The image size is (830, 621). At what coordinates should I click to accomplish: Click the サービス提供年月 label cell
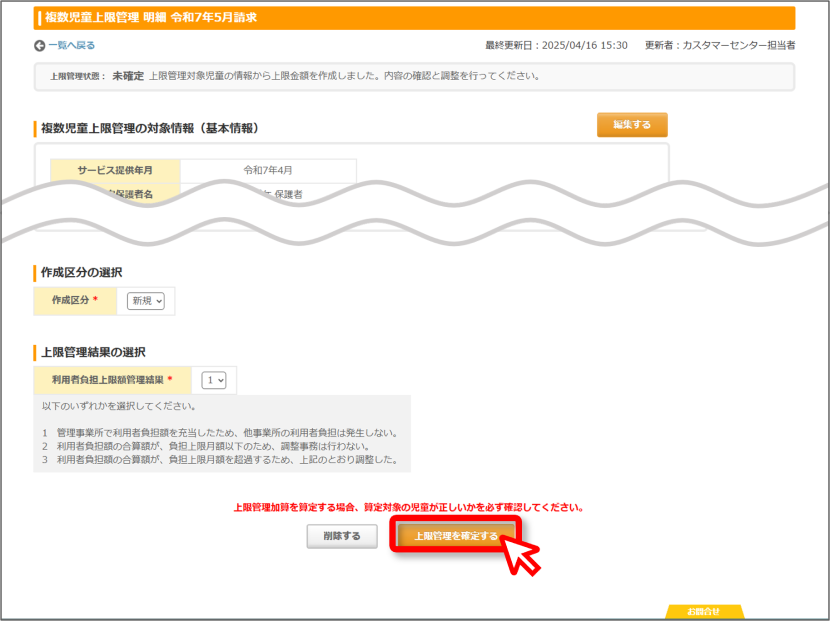coord(115,170)
